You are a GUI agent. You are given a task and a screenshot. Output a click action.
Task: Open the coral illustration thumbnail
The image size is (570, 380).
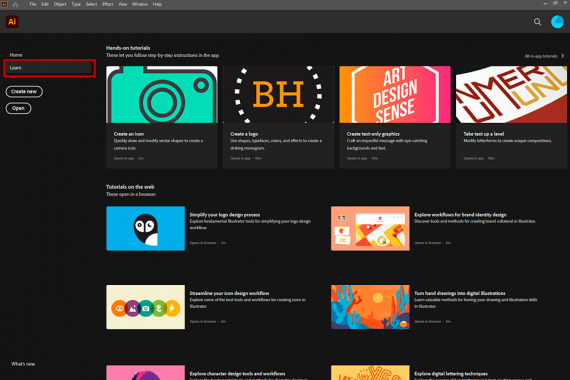coord(370,307)
